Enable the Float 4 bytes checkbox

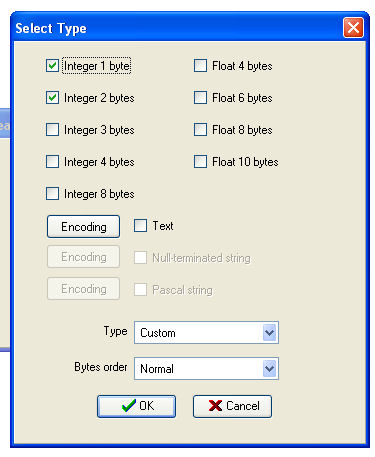tap(200, 66)
